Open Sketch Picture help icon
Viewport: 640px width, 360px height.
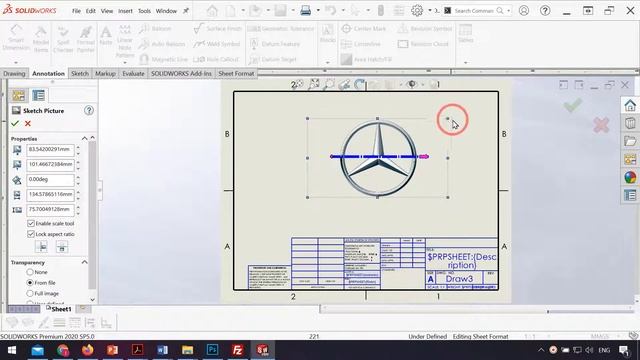coord(89,110)
